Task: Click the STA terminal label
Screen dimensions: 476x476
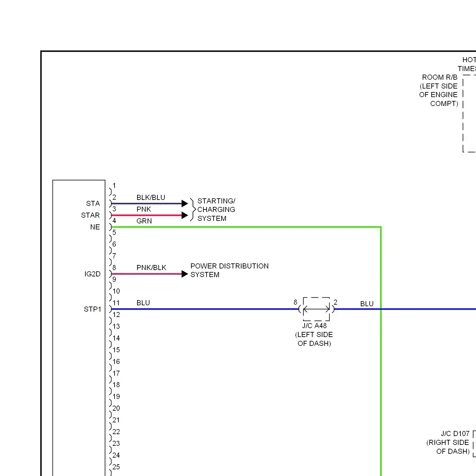Action: [x=93, y=203]
